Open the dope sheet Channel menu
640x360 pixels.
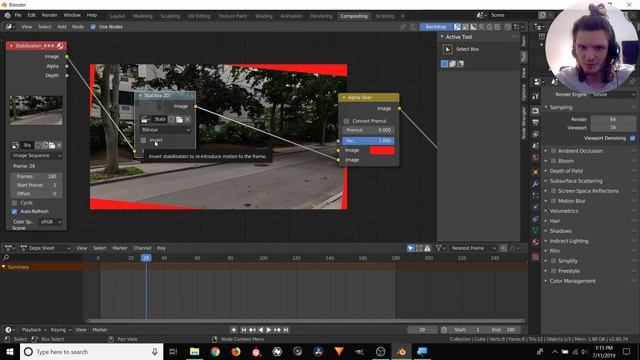point(142,248)
